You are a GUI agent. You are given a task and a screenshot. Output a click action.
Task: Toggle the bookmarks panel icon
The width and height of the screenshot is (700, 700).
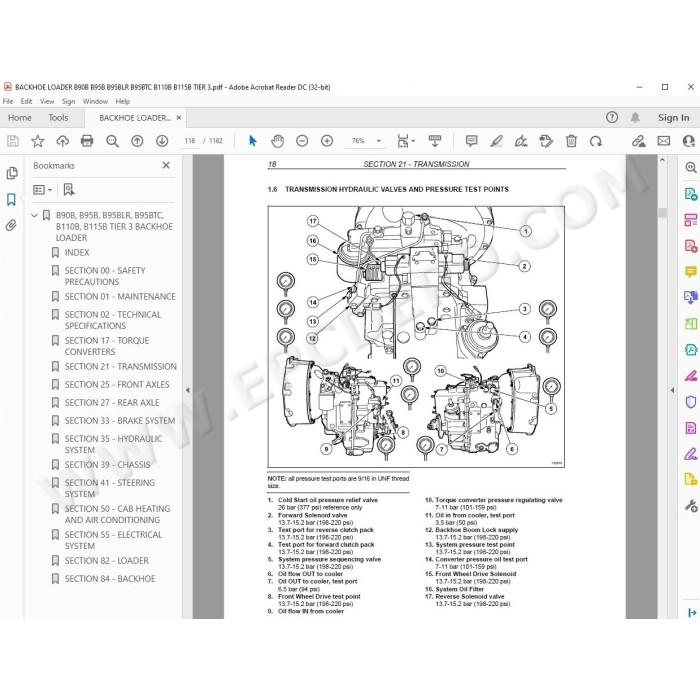click(11, 199)
